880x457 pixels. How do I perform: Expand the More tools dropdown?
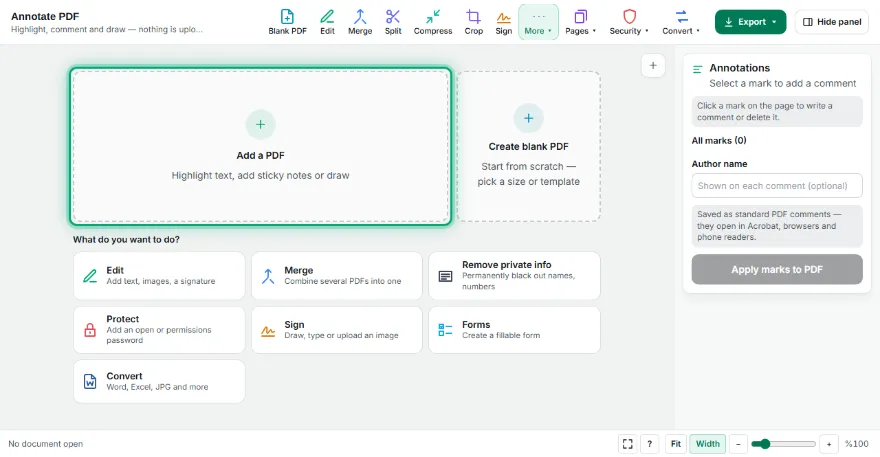point(538,22)
